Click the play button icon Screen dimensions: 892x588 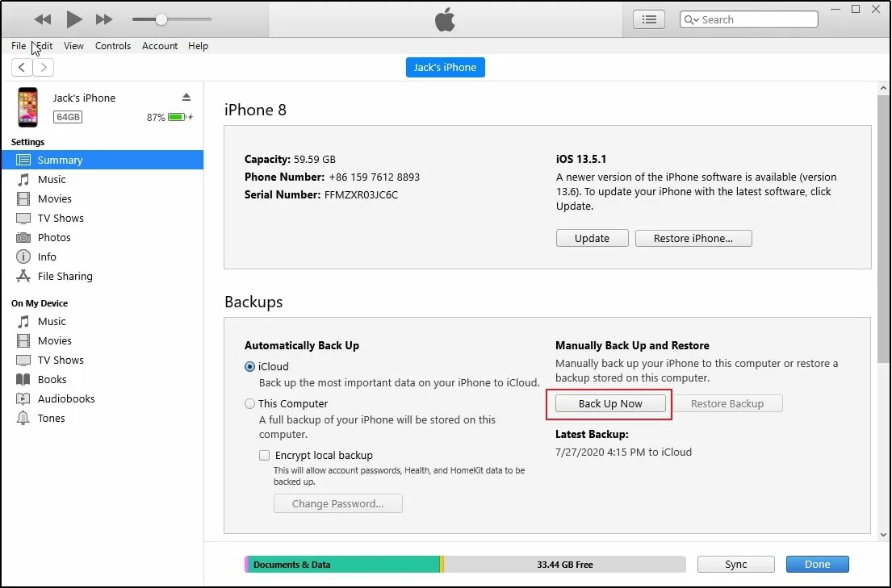(74, 19)
